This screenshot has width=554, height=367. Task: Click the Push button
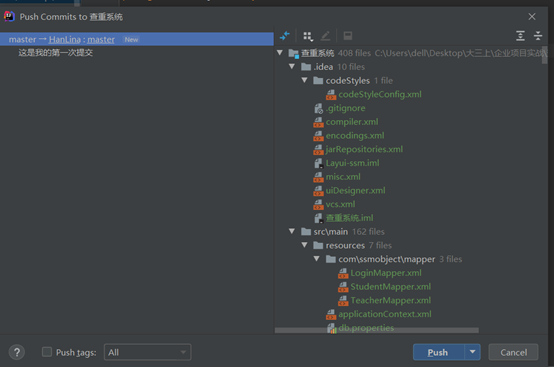[438, 352]
